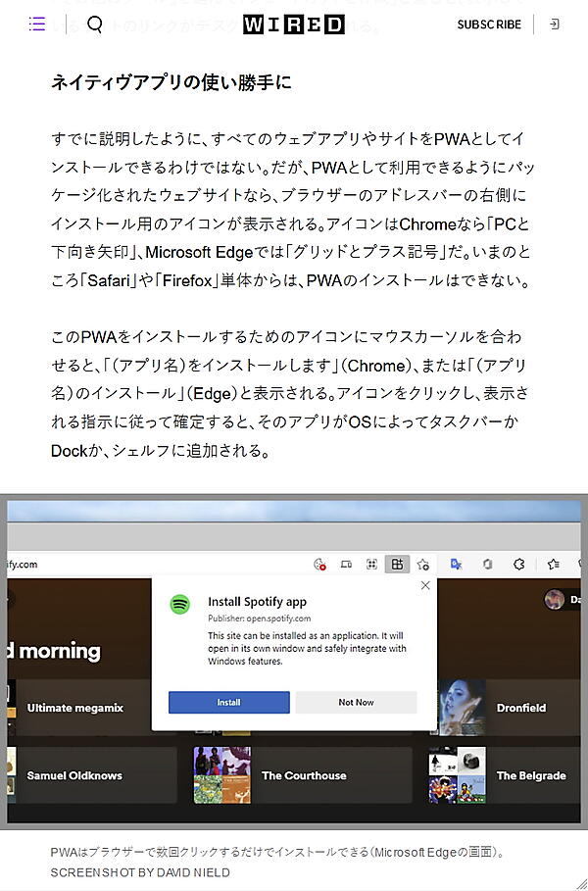Viewport: 588px width, 891px height.
Task: Open the WIRED hamburger menu icon
Action: (37, 24)
